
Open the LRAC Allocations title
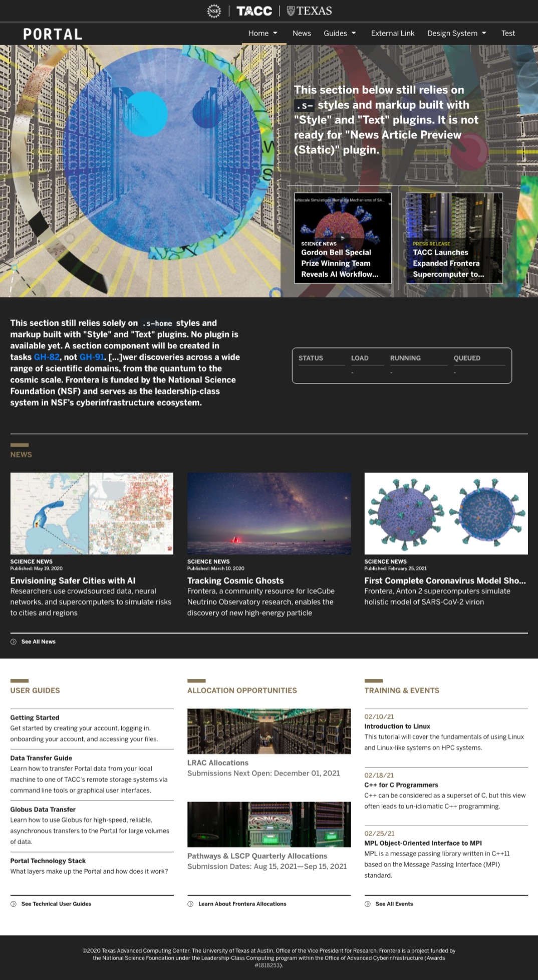[x=218, y=762]
